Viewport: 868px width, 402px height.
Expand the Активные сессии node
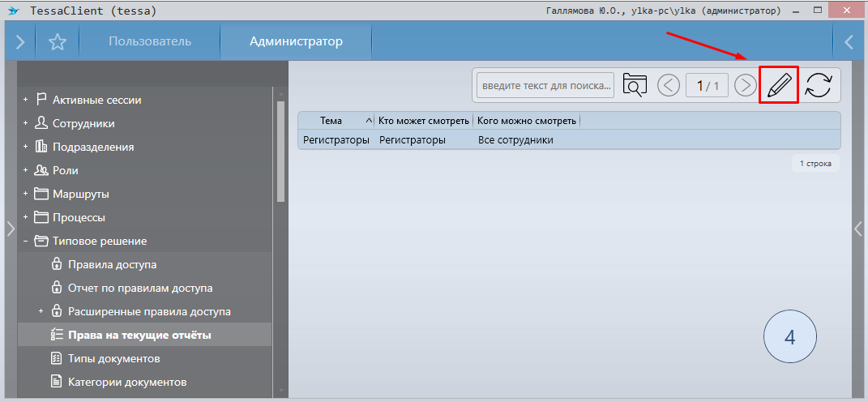pos(25,100)
